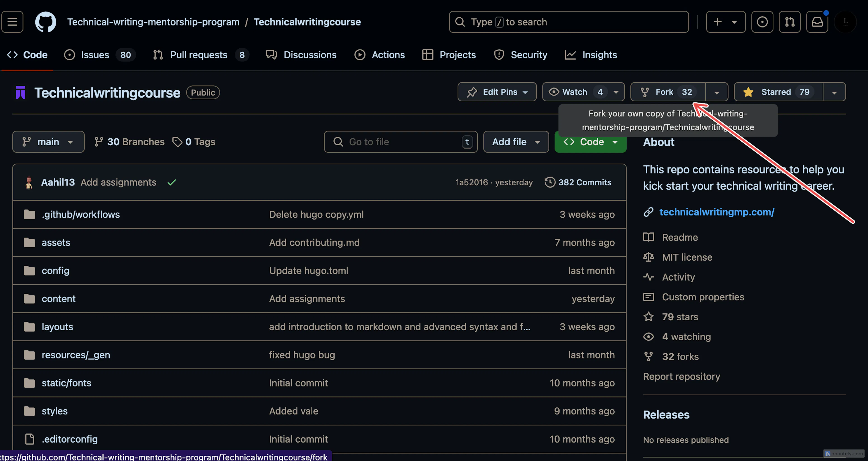868x461 pixels.
Task: Open the Security tab
Action: (521, 55)
